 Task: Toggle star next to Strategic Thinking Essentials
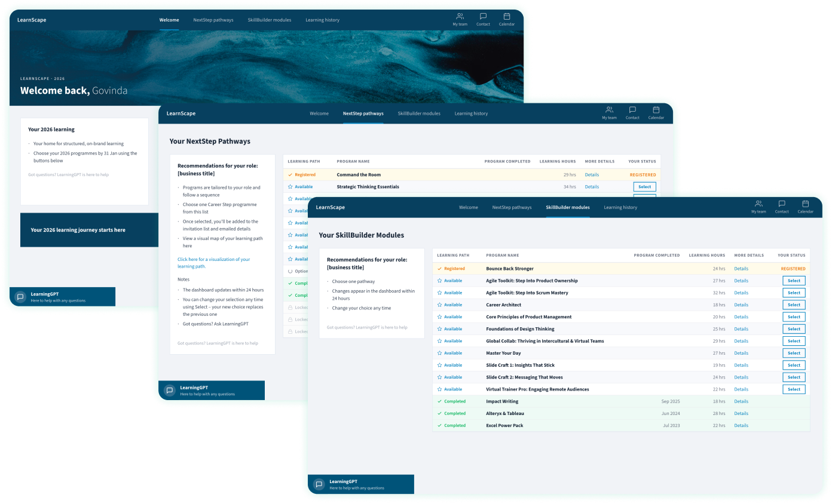290,186
